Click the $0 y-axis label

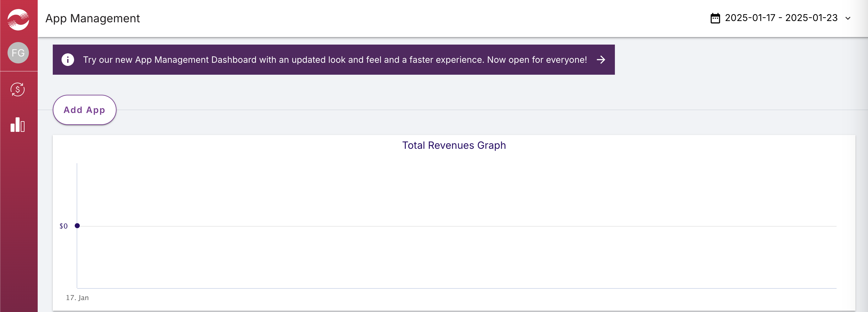[x=63, y=226]
